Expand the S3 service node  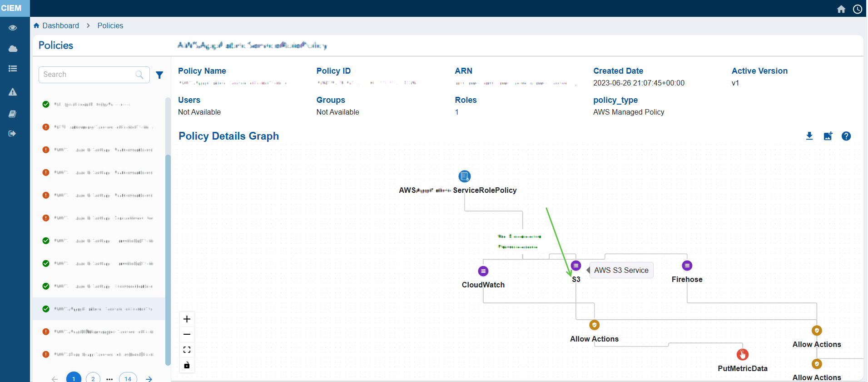click(x=575, y=266)
